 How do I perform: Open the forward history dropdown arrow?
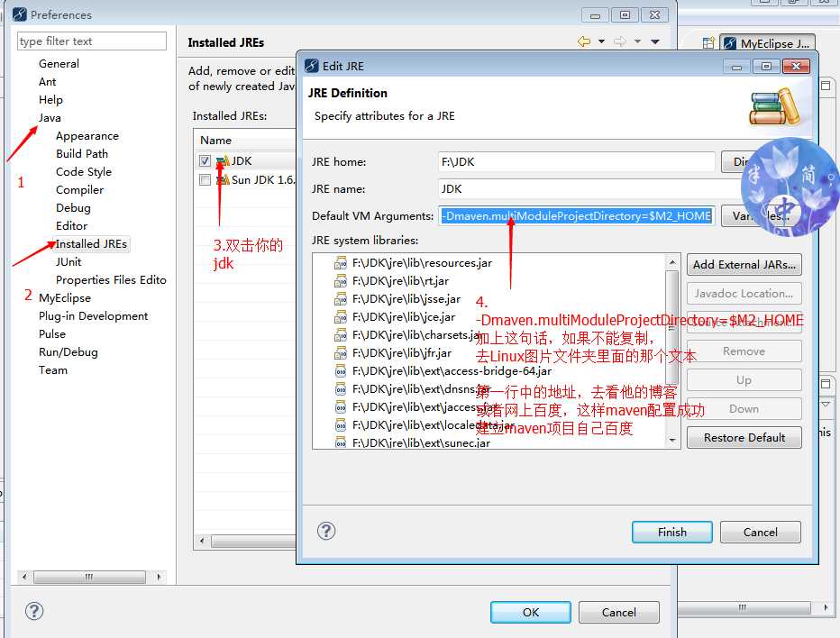637,41
